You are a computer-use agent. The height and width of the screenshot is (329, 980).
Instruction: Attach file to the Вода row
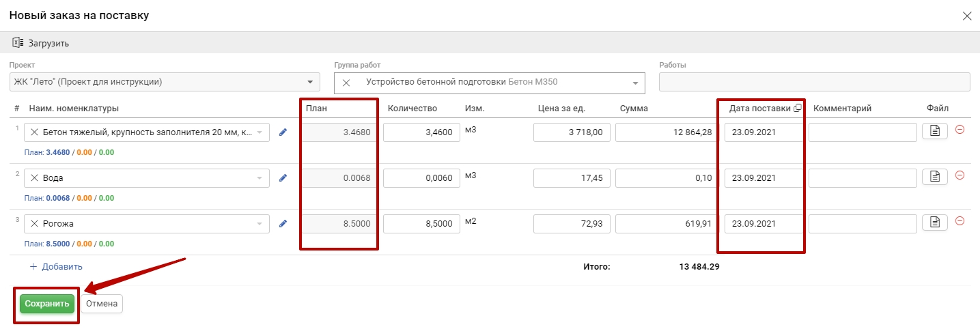[x=935, y=177]
